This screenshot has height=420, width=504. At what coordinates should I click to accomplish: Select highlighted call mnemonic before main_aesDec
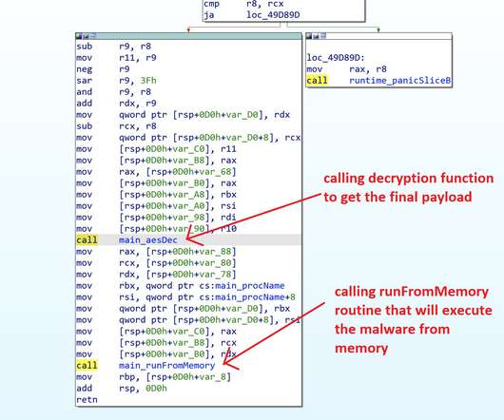(x=87, y=240)
